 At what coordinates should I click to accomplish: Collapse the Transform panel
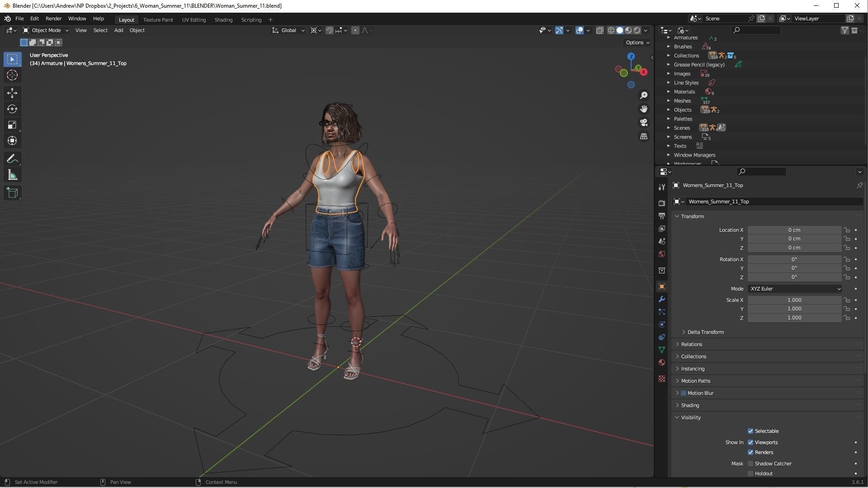pyautogui.click(x=692, y=216)
